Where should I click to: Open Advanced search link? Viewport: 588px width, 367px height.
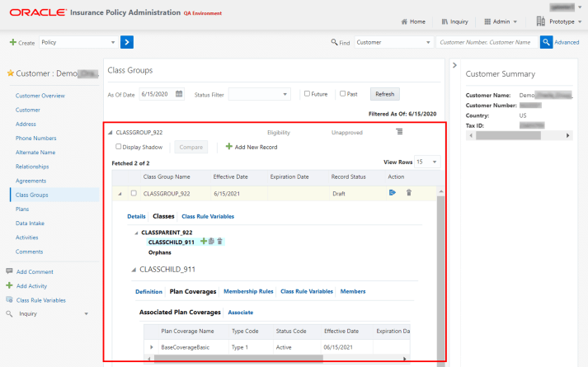coord(567,42)
